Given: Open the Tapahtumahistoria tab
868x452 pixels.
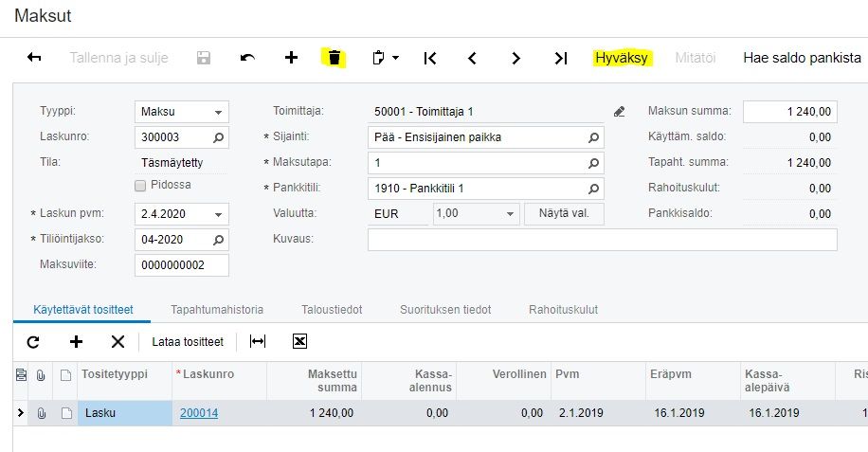Looking at the screenshot, I should [217, 310].
